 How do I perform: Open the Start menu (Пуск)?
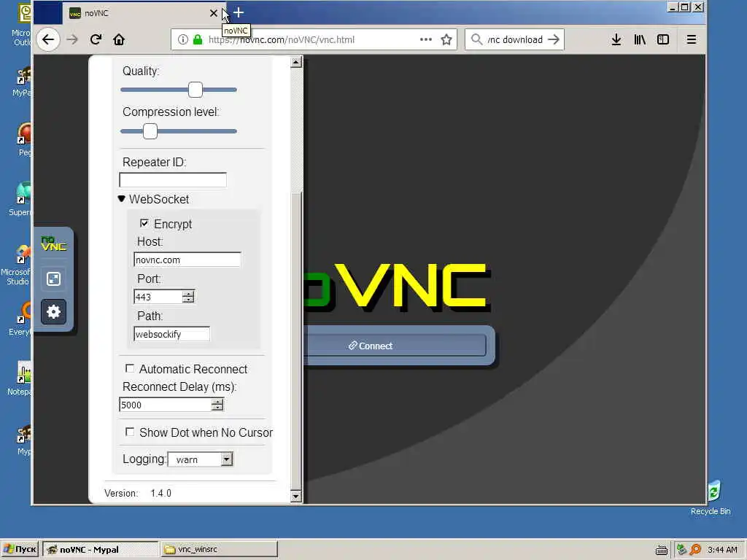coord(20,550)
